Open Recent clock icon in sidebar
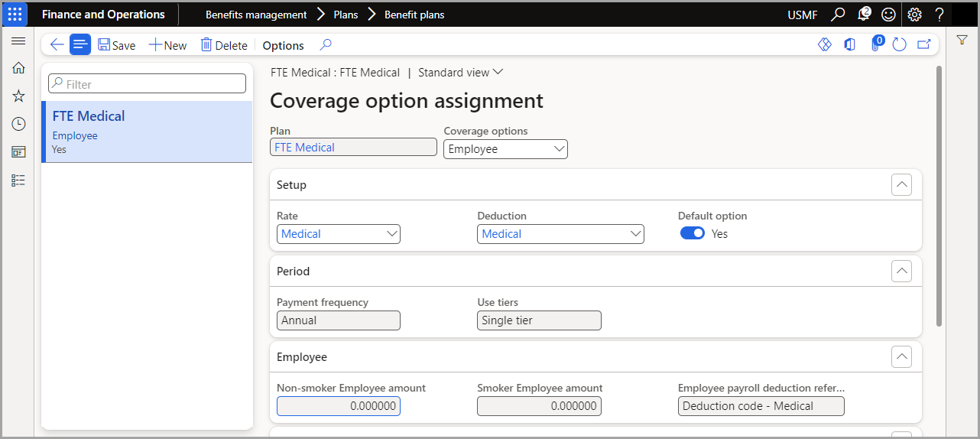This screenshot has height=439, width=980. coord(18,124)
